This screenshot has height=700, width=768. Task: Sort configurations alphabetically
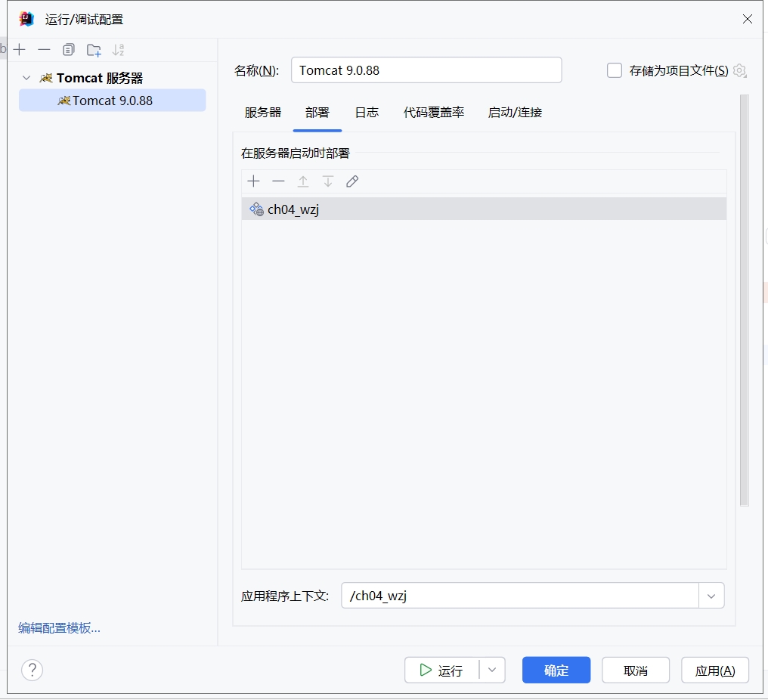coord(118,50)
